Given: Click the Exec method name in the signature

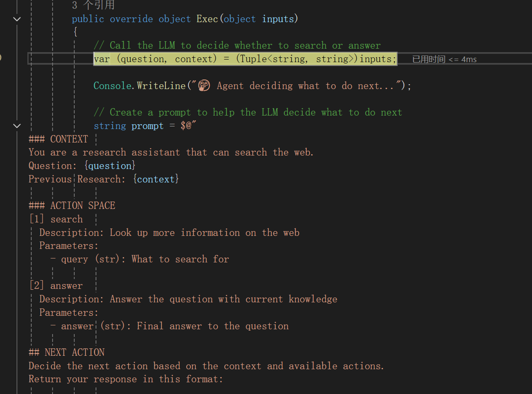Looking at the screenshot, I should pos(207,19).
